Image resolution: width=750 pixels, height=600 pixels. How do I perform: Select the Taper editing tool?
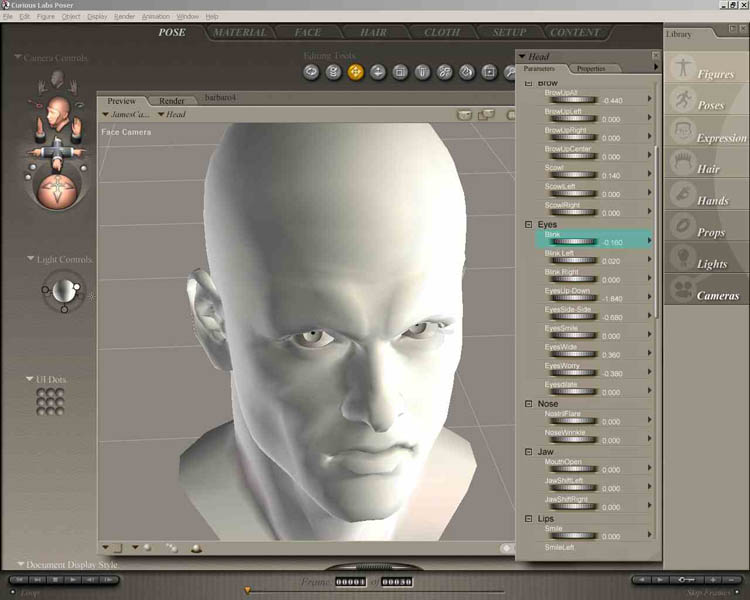coord(423,72)
